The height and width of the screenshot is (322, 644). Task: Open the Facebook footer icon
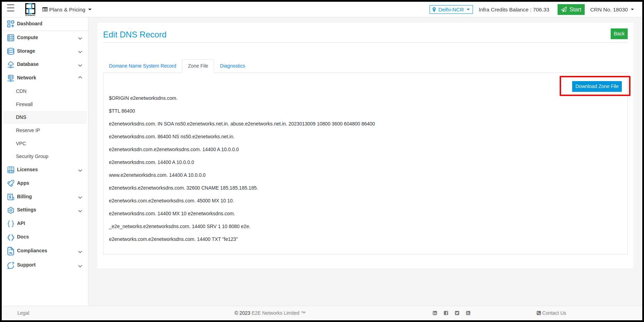(x=446, y=313)
